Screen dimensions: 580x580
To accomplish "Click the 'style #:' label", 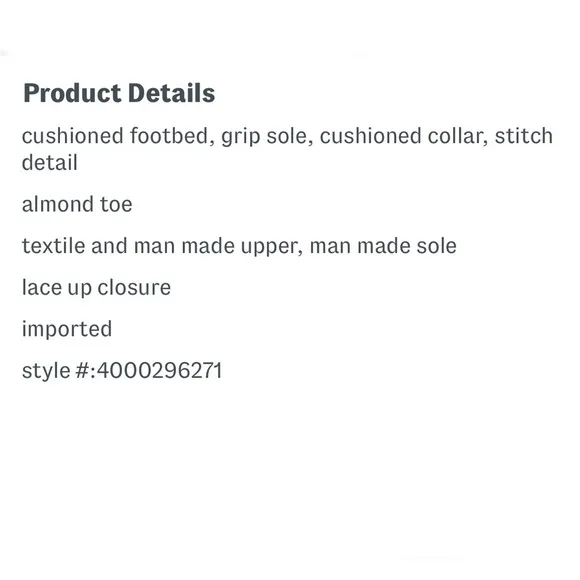I will (x=58, y=371).
